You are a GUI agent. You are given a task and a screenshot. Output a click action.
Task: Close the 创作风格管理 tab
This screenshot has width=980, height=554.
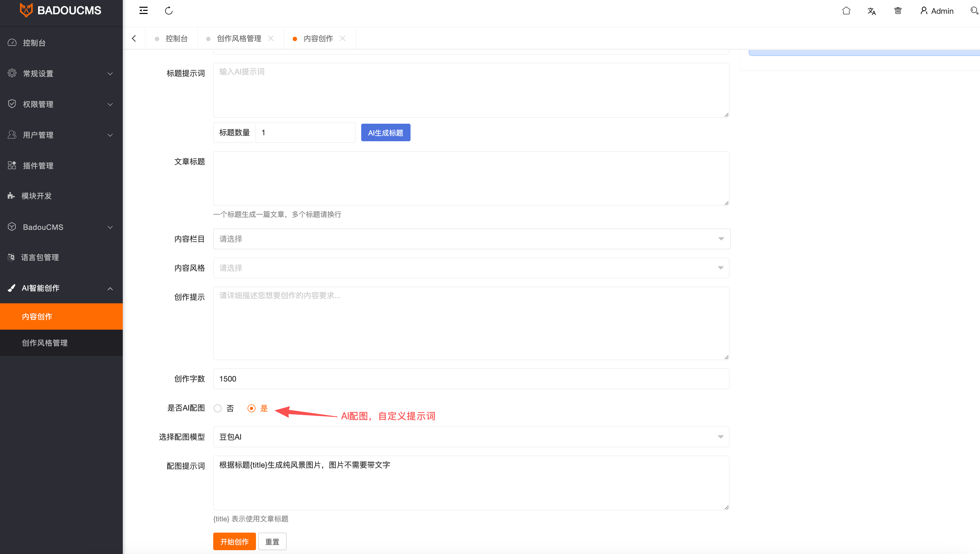tap(271, 38)
